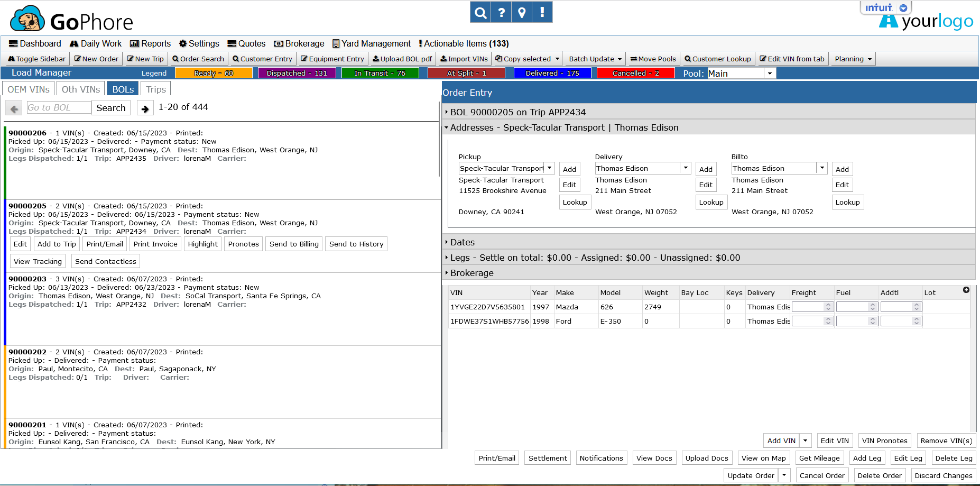Click the exclamation alert icon at top
Viewport: 980px width, 486px height.
pos(542,12)
